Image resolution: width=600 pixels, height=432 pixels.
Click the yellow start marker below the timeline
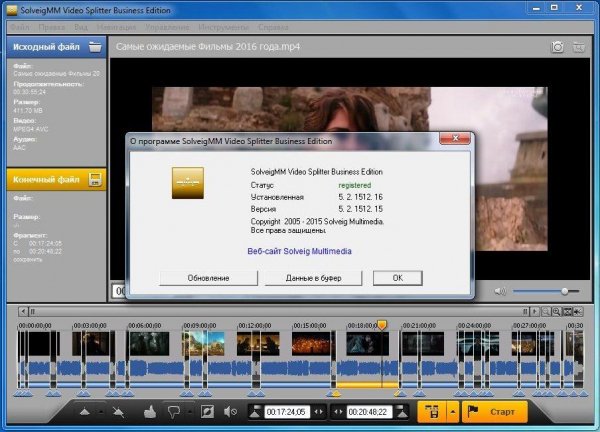point(336,393)
